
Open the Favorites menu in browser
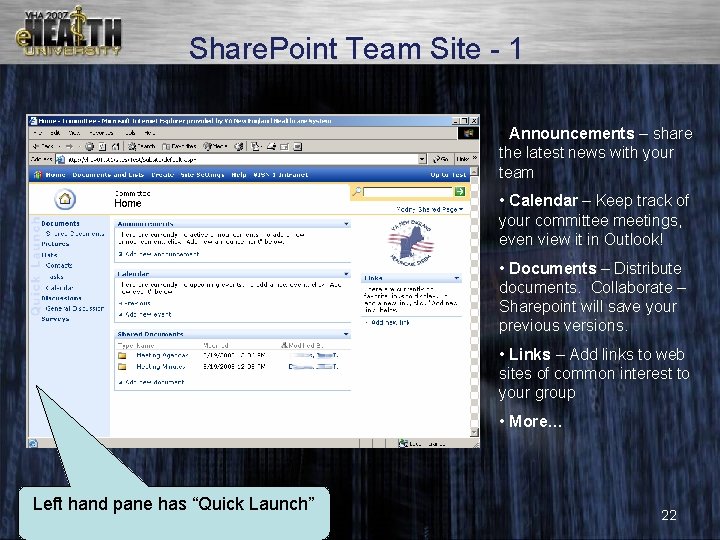click(x=101, y=133)
